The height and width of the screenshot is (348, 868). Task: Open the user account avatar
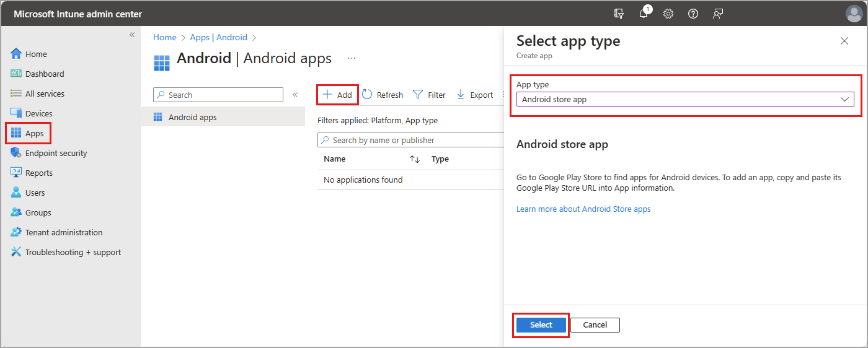pos(853,14)
